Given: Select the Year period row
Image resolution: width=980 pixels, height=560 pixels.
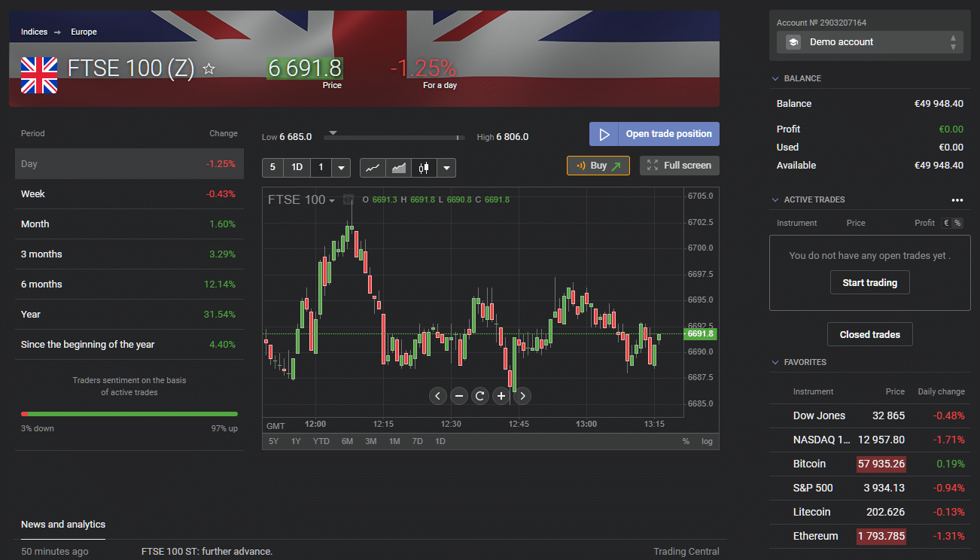Looking at the screenshot, I should (129, 314).
